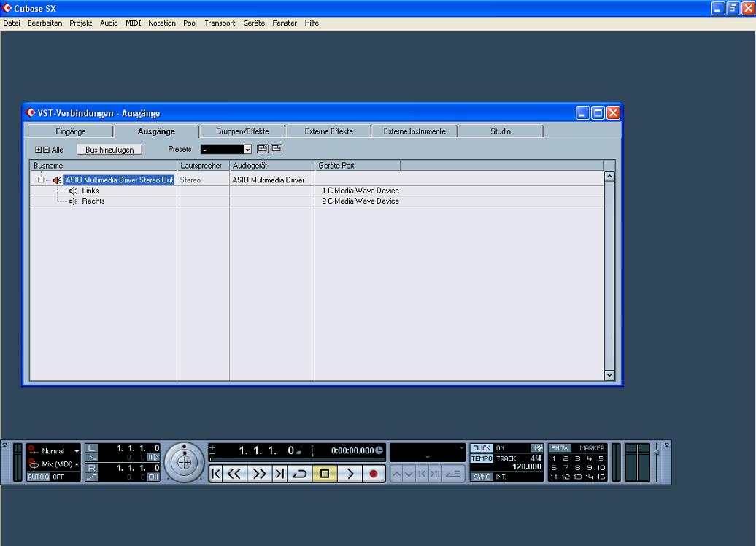This screenshot has width=756, height=546.
Task: Click the right locator R button
Action: point(91,467)
